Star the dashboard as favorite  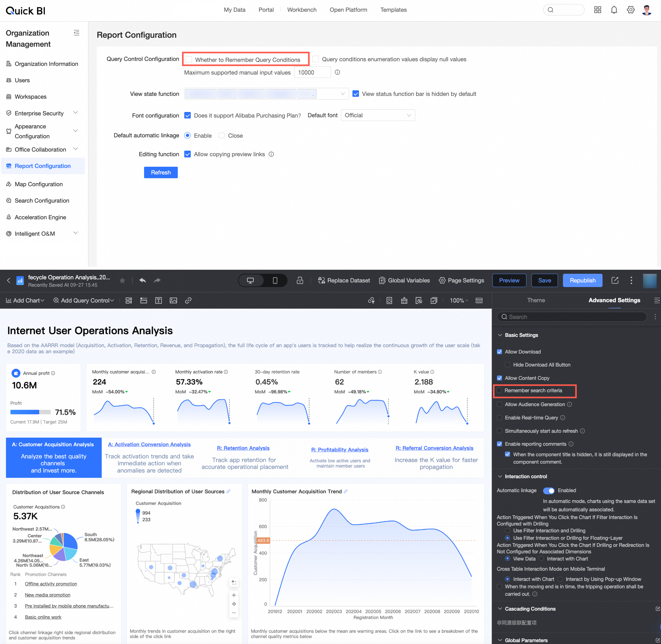[x=122, y=281]
